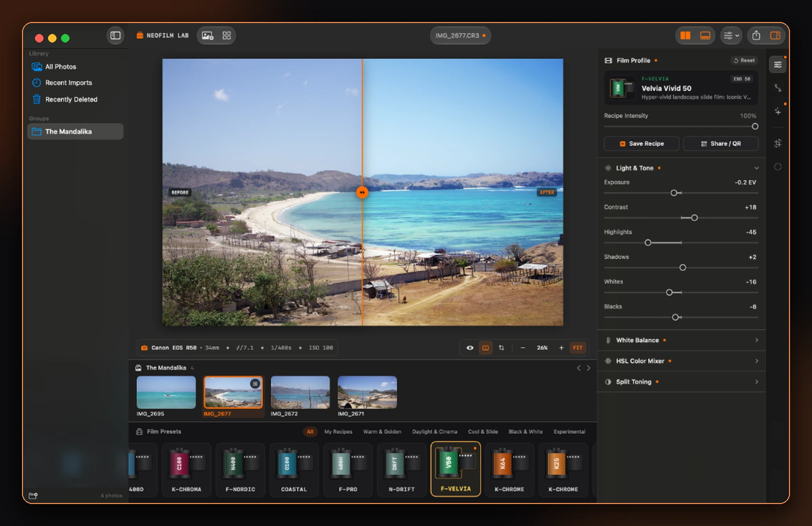
Task: Adjust the Recipe Intensity slider handle
Action: (x=755, y=126)
